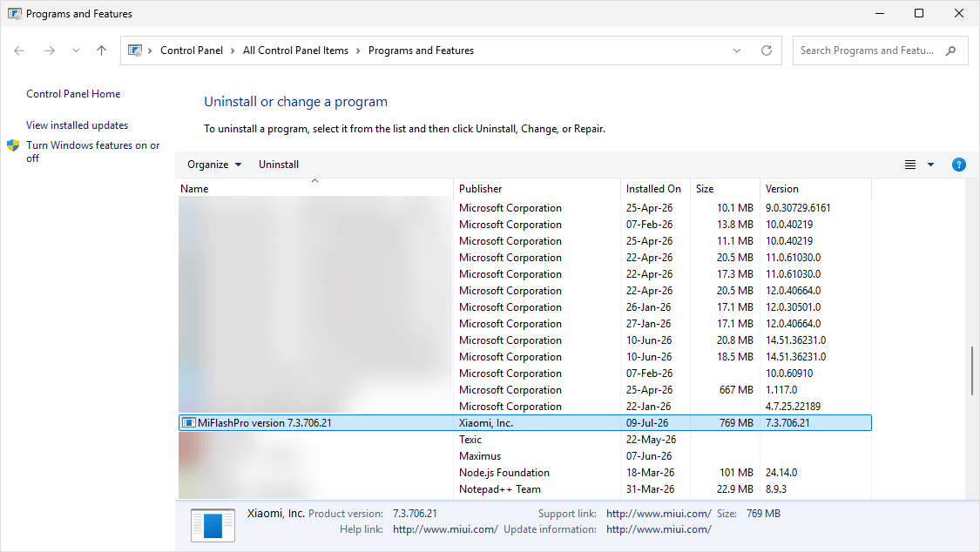Open the Recent locations chevron

(76, 50)
